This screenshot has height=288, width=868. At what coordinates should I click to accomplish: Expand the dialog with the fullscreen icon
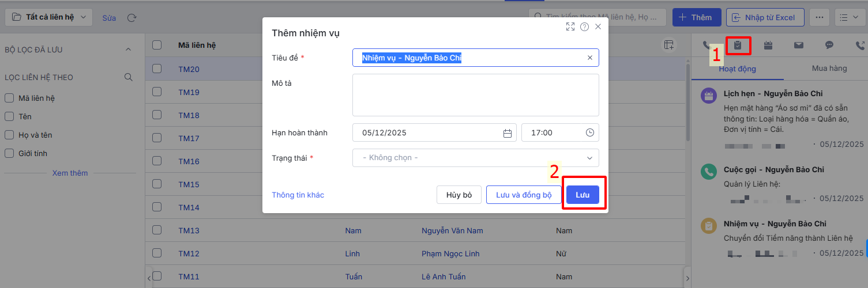pos(570,26)
